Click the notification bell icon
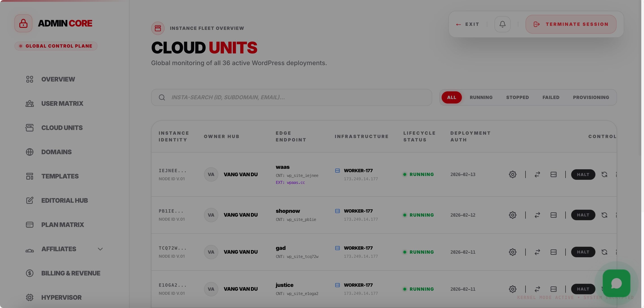 [x=502, y=24]
